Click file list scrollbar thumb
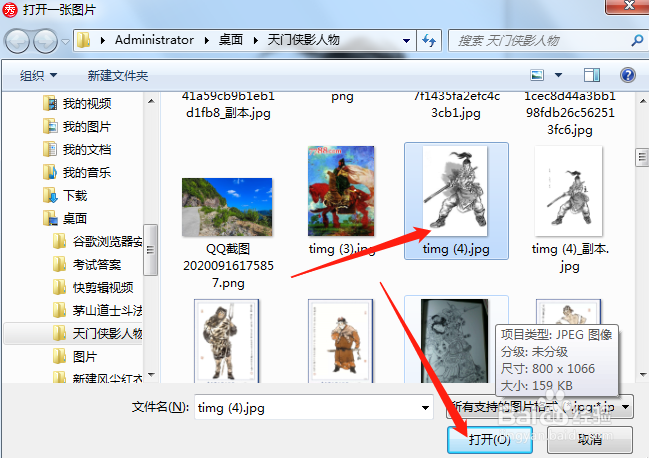The height and width of the screenshot is (458, 649). pos(642,157)
